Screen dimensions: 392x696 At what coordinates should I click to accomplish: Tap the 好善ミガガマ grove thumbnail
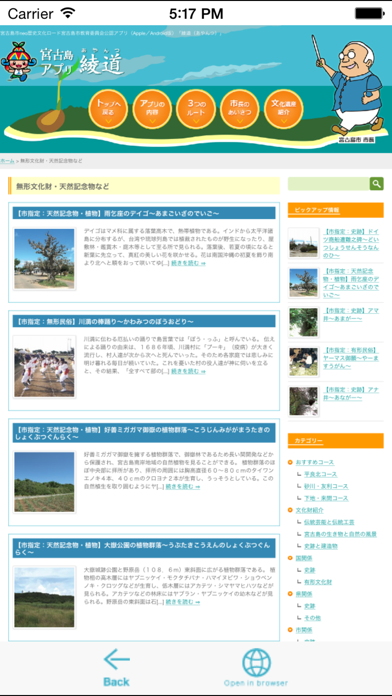point(44,482)
